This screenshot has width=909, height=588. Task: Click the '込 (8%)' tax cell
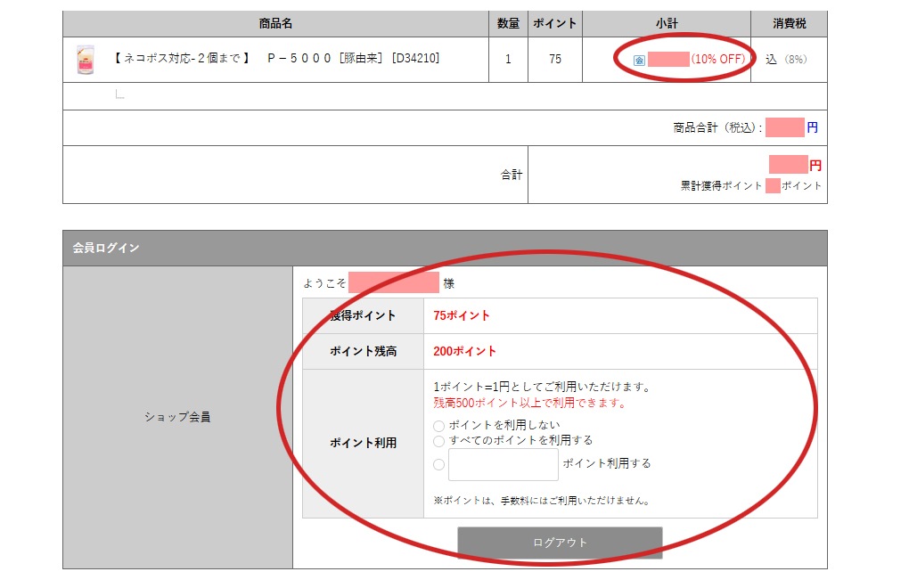[x=785, y=60]
